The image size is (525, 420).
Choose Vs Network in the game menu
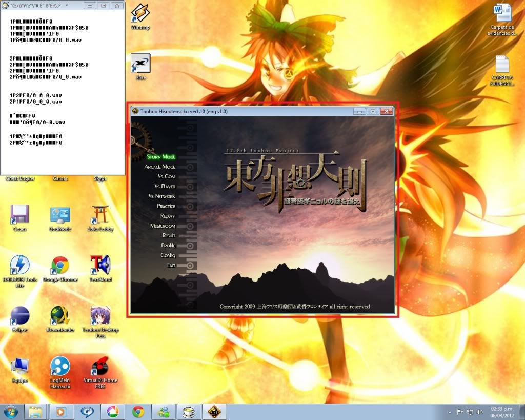pyautogui.click(x=161, y=196)
